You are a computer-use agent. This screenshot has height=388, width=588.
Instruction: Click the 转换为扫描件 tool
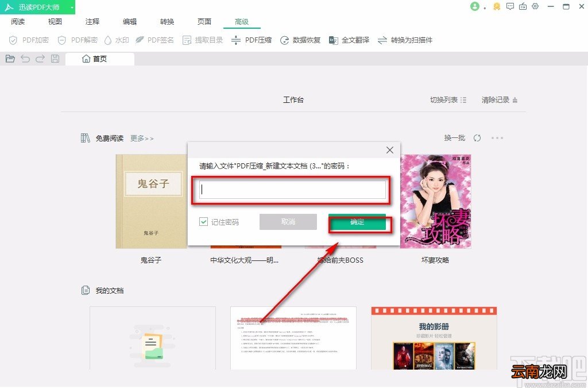tap(405, 40)
